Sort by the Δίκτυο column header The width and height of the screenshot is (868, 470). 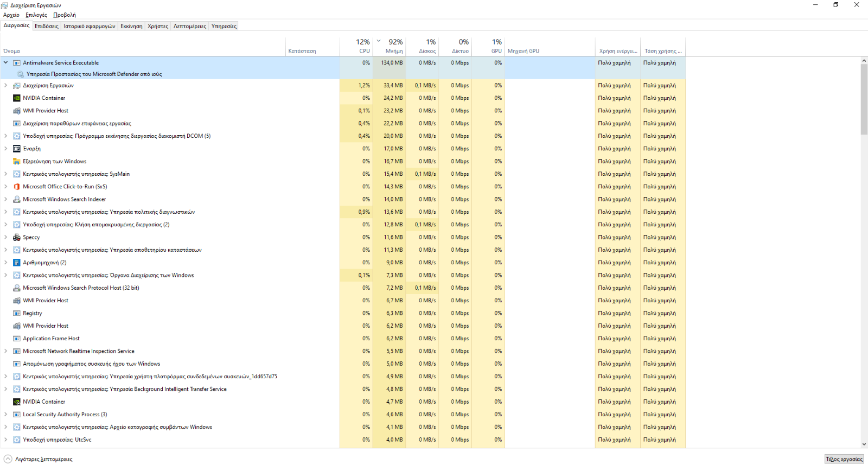(x=455, y=47)
